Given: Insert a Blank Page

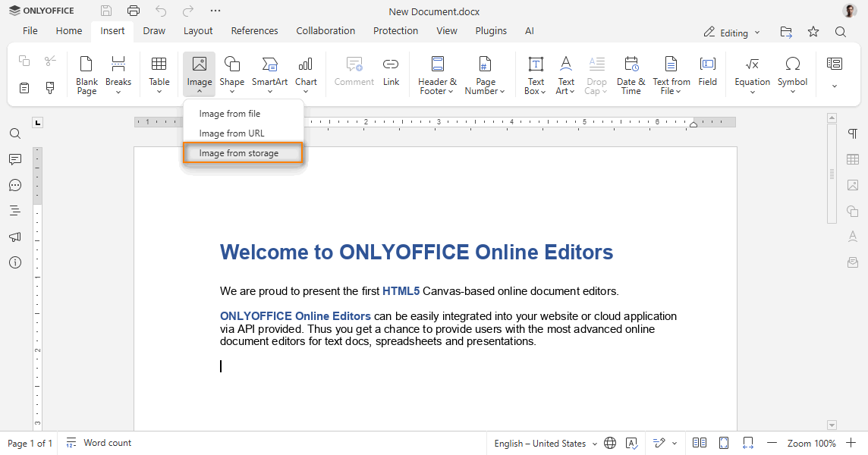Looking at the screenshot, I should 86,75.
